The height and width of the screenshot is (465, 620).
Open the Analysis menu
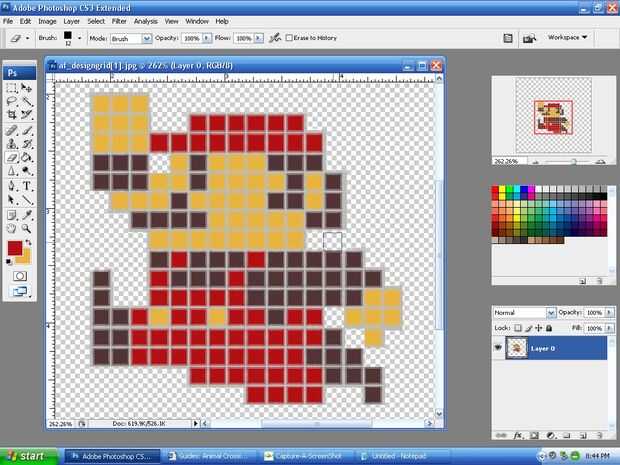click(146, 21)
